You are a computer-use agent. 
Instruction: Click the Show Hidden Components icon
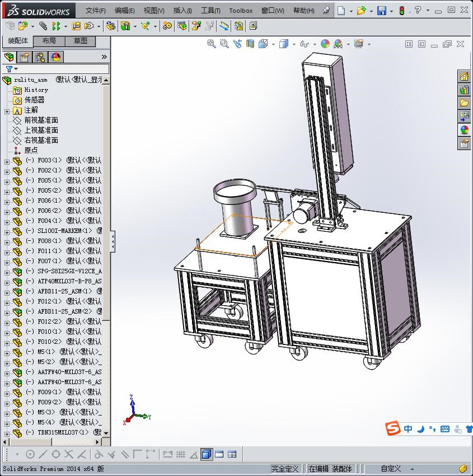click(111, 26)
